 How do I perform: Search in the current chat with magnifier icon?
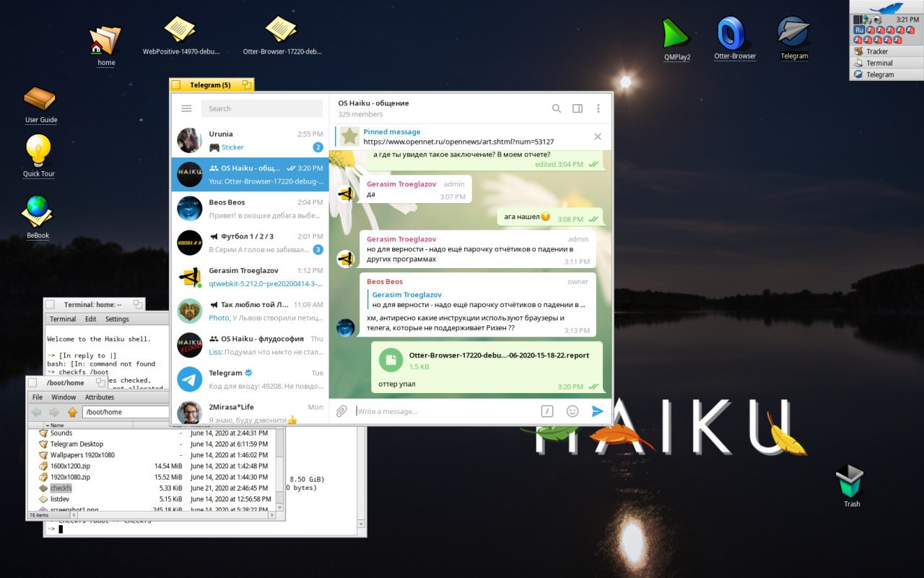point(557,108)
